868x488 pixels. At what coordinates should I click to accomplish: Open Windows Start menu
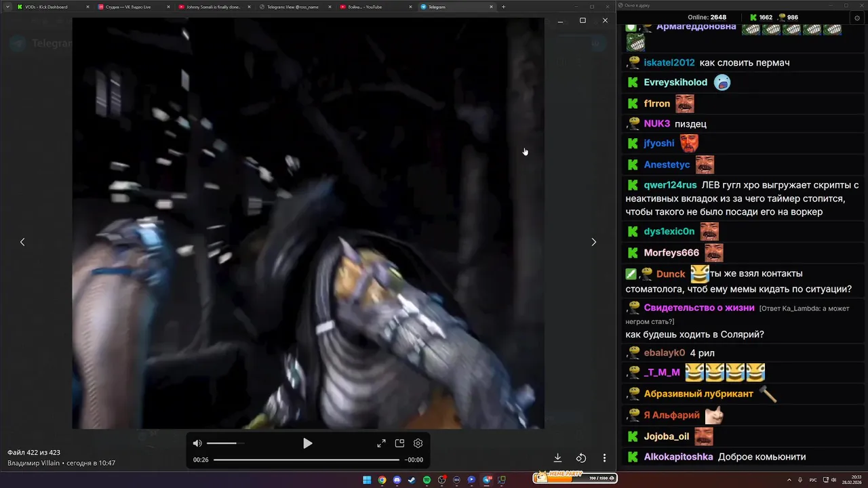click(367, 480)
